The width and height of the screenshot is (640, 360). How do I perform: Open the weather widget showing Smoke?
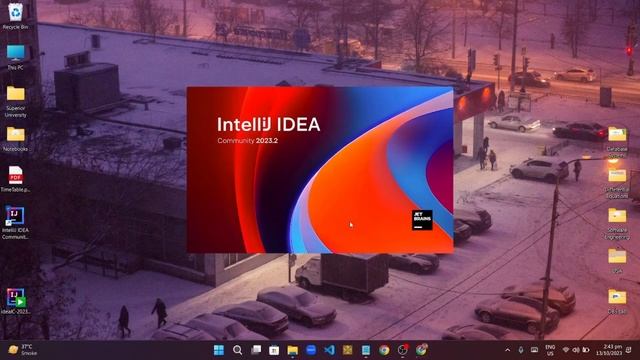23,350
